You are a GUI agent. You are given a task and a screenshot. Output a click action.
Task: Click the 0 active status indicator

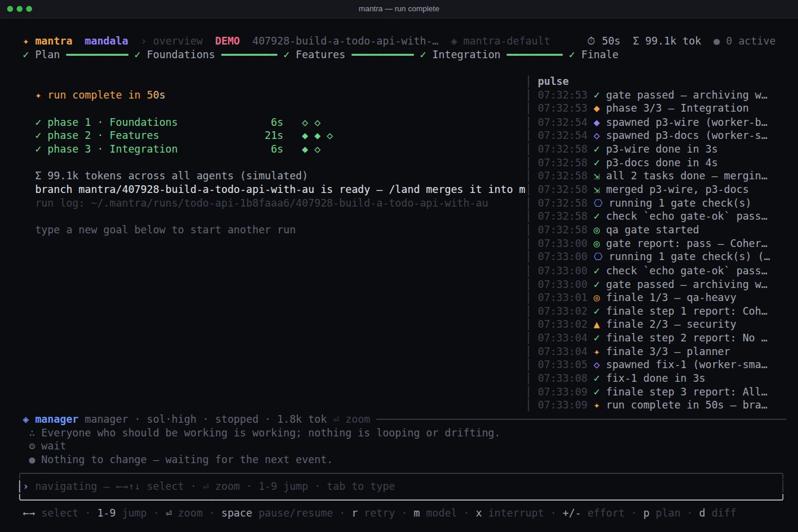pyautogui.click(x=744, y=41)
